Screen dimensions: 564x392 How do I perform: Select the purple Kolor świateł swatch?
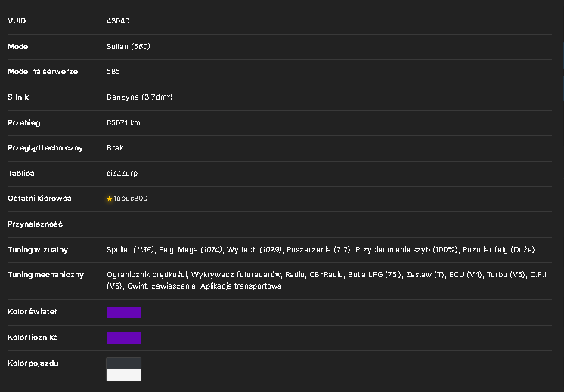[x=123, y=312]
